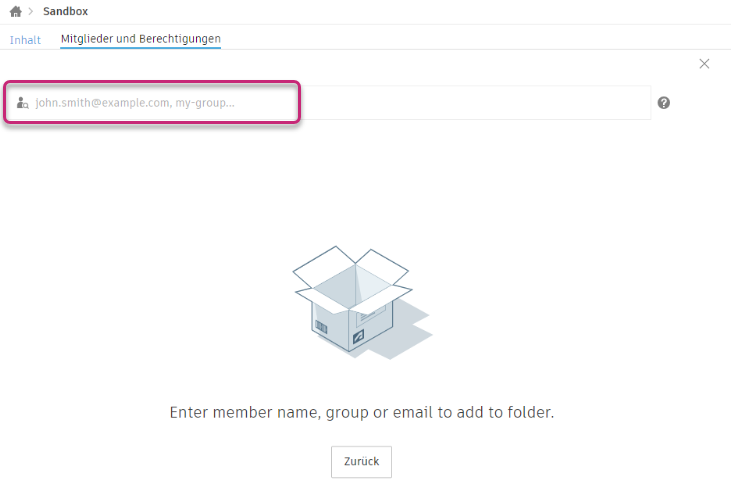Click the home icon in breadcrumb

click(x=15, y=11)
